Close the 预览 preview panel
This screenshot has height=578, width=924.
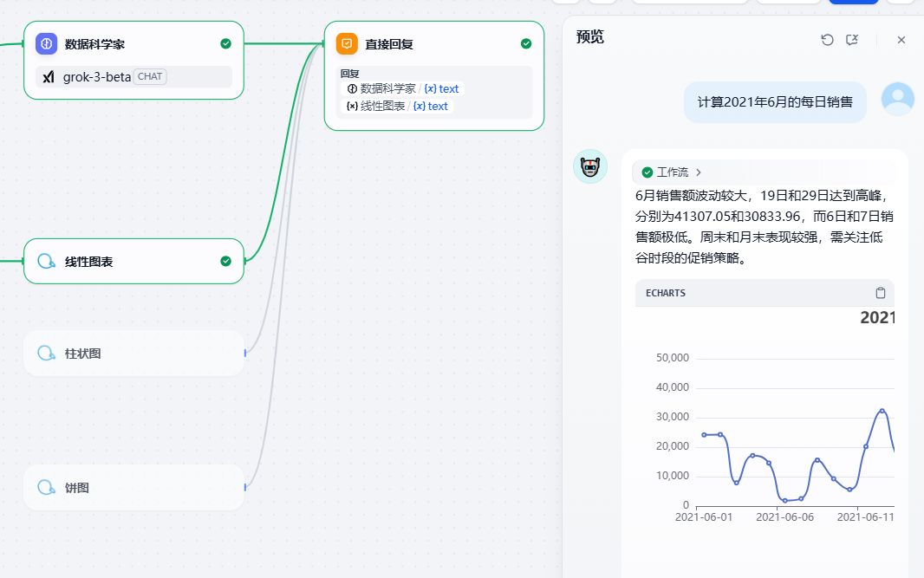[901, 40]
